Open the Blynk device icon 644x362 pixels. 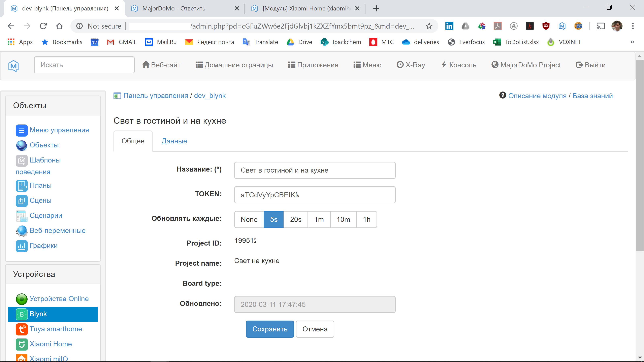click(x=22, y=314)
